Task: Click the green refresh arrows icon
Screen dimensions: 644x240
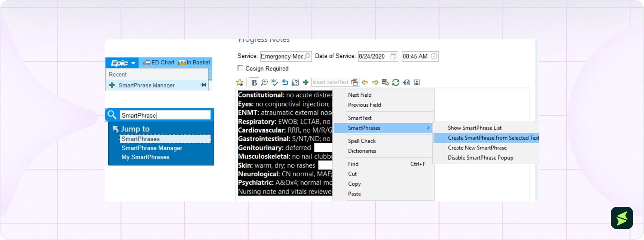Action: tap(396, 82)
